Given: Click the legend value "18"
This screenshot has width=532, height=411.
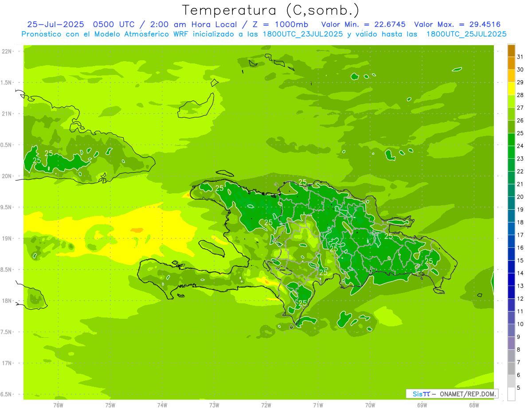Looking at the screenshot, I should tap(520, 222).
